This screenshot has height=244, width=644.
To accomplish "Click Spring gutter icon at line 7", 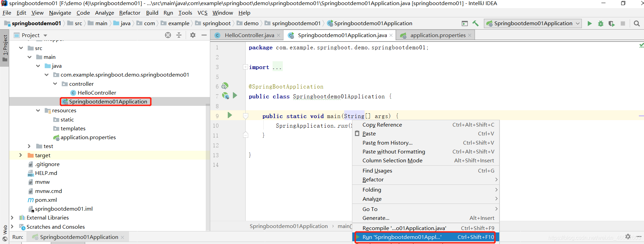I will click(226, 96).
